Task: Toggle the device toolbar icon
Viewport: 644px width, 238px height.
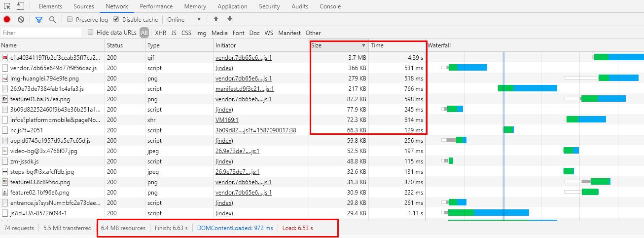Action: (x=20, y=6)
